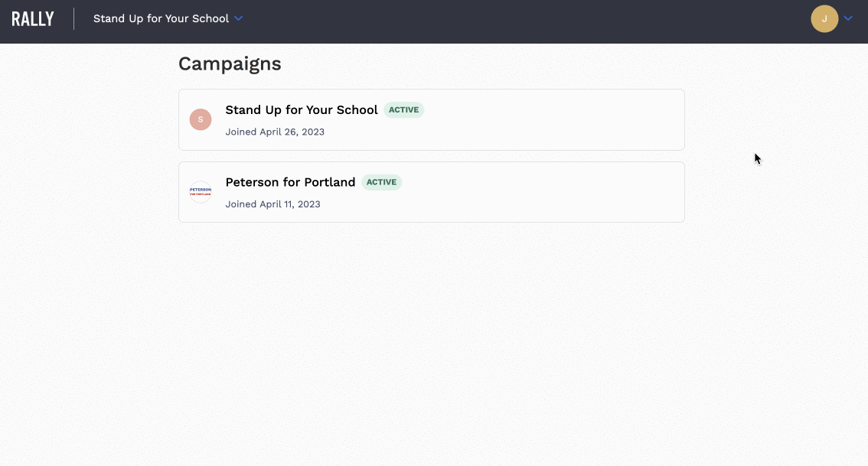Expand the account menu chevron beside the avatar
Screen dimensions: 868x466
[x=848, y=18]
